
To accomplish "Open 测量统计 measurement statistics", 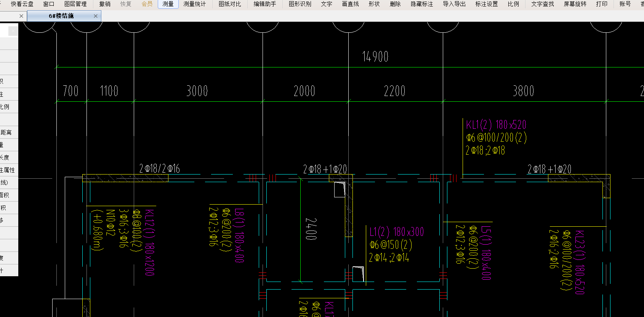I will point(195,4).
